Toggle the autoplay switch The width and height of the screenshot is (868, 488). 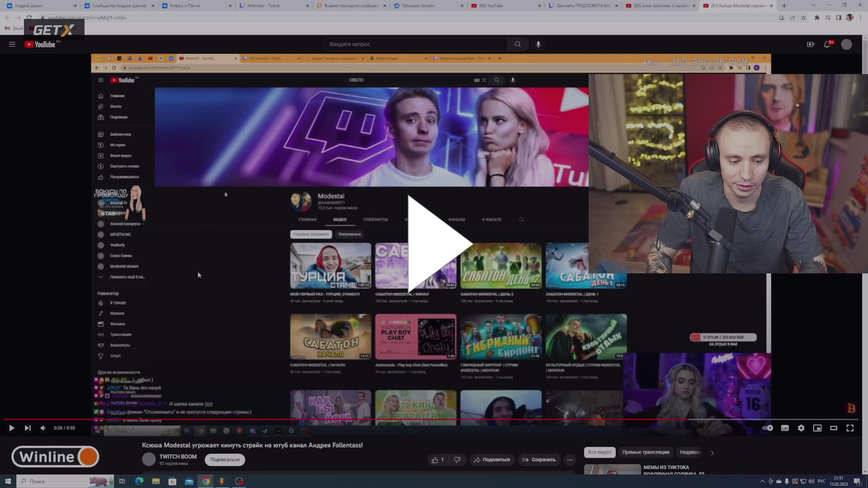tap(768, 428)
